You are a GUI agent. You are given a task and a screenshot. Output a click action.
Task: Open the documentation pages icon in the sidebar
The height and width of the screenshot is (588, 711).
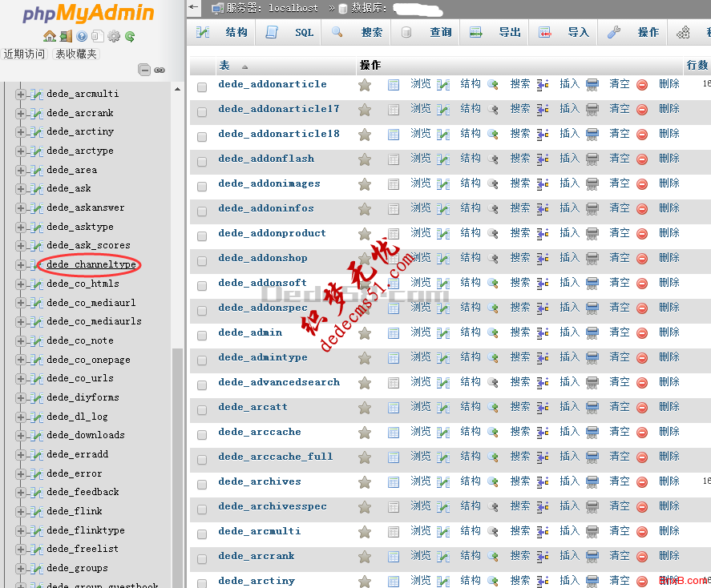tap(98, 36)
